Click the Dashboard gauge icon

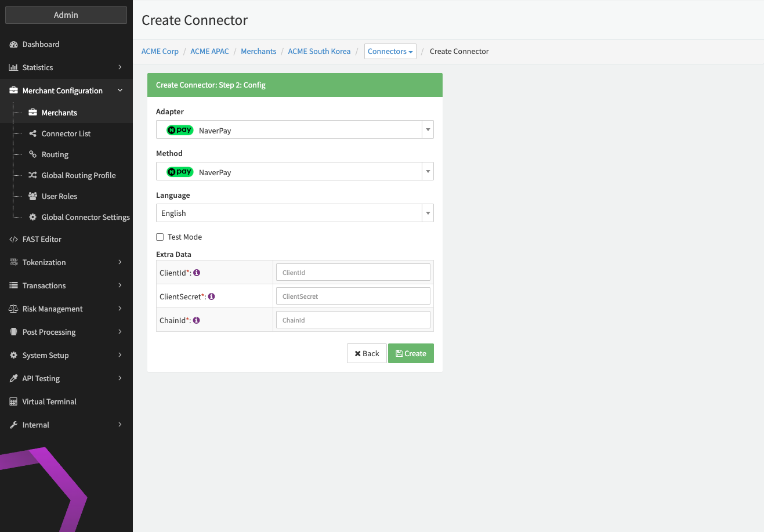point(13,45)
